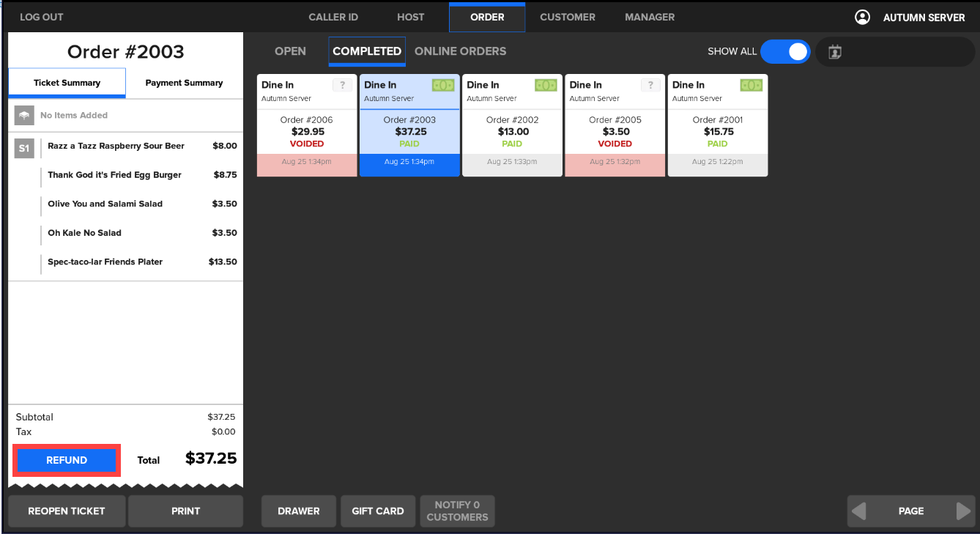Select voided Order #2006 card
The image size is (980, 534).
coord(307,132)
